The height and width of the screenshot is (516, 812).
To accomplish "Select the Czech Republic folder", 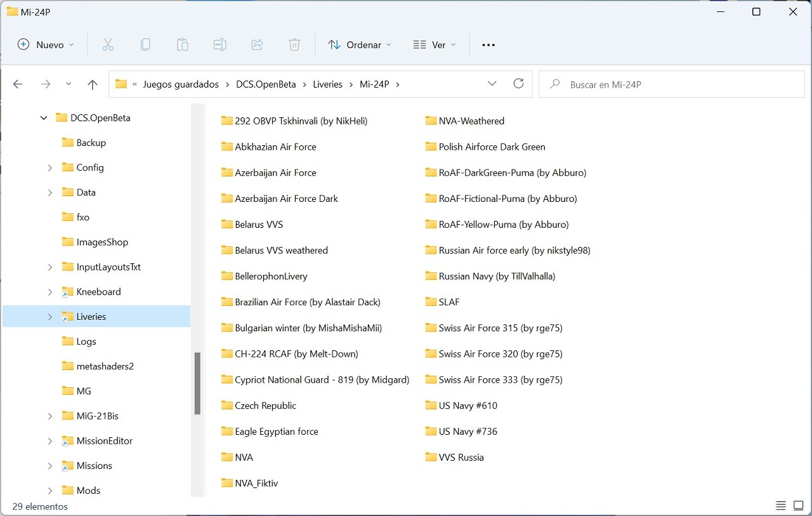I will [259, 406].
